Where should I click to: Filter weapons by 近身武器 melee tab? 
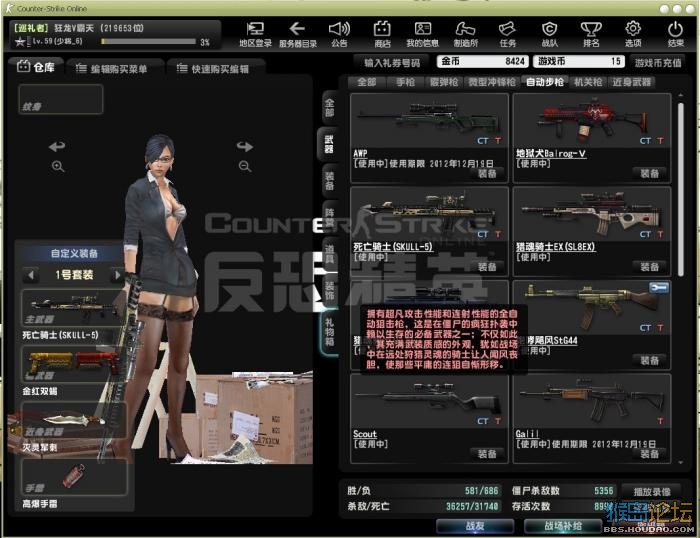(631, 82)
